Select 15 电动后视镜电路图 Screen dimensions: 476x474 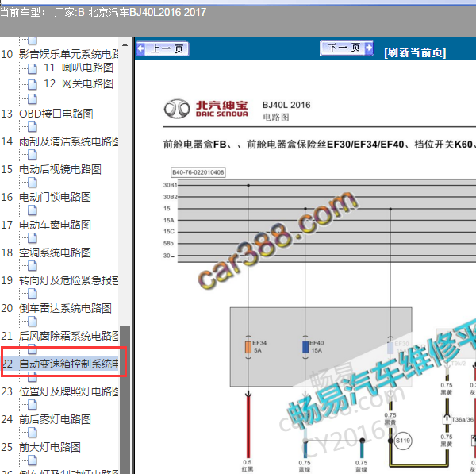click(x=51, y=169)
